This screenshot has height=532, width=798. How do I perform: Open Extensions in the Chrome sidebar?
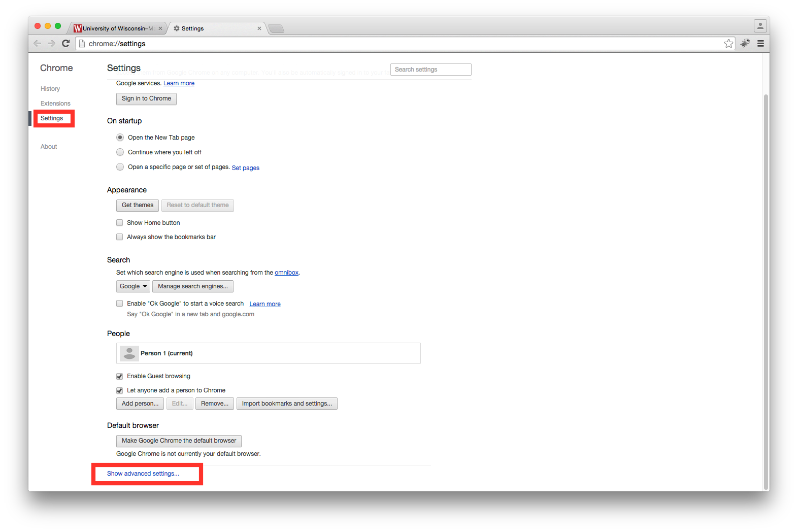(x=55, y=104)
